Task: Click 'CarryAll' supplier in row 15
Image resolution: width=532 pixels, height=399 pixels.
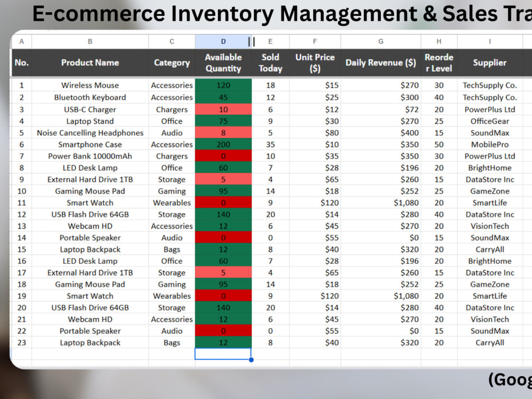Action: (x=489, y=250)
